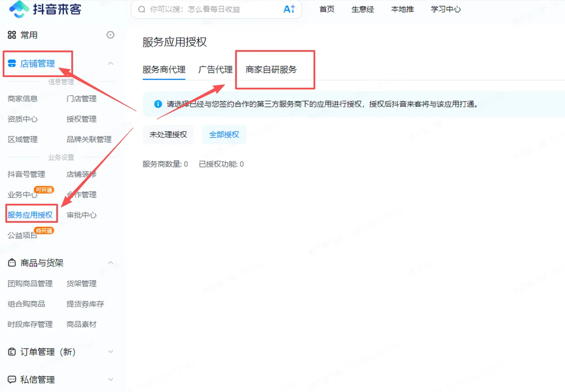Click the 订单管理 clipboard icon
Image resolution: width=565 pixels, height=392 pixels.
12,352
